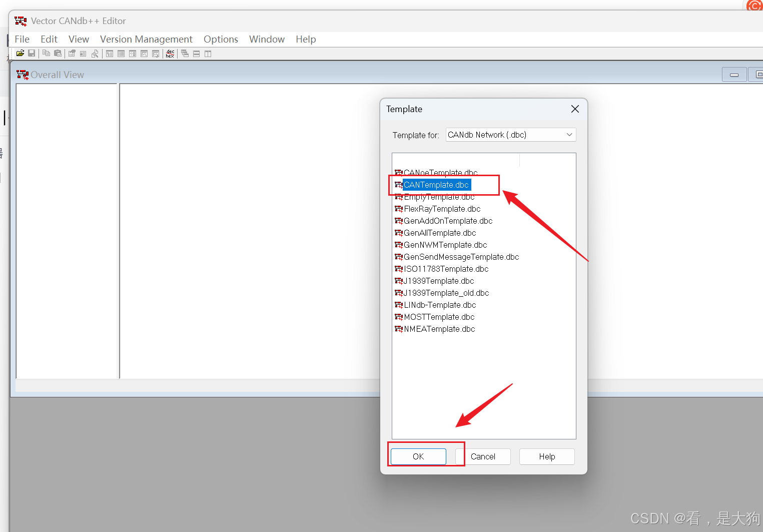Click the Open file toolbar icon
The height and width of the screenshot is (532, 763).
coord(20,54)
